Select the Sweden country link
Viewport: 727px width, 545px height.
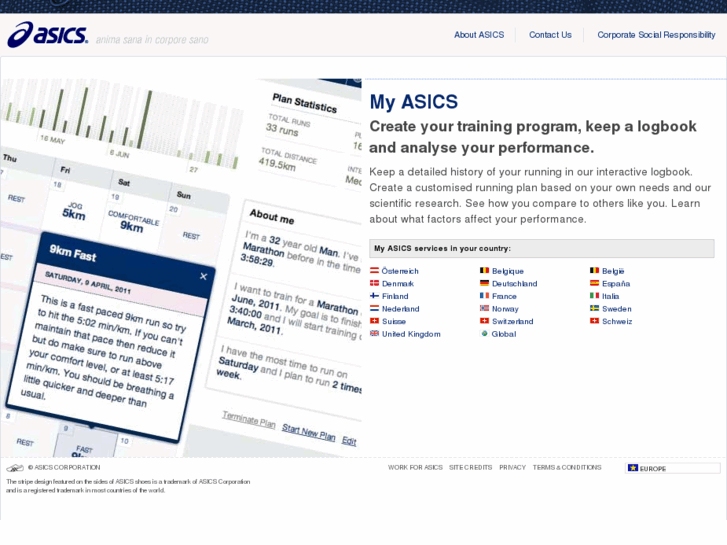pos(617,308)
